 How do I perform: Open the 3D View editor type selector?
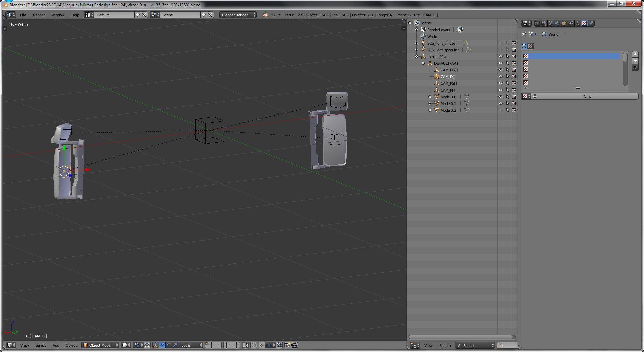click(x=11, y=345)
